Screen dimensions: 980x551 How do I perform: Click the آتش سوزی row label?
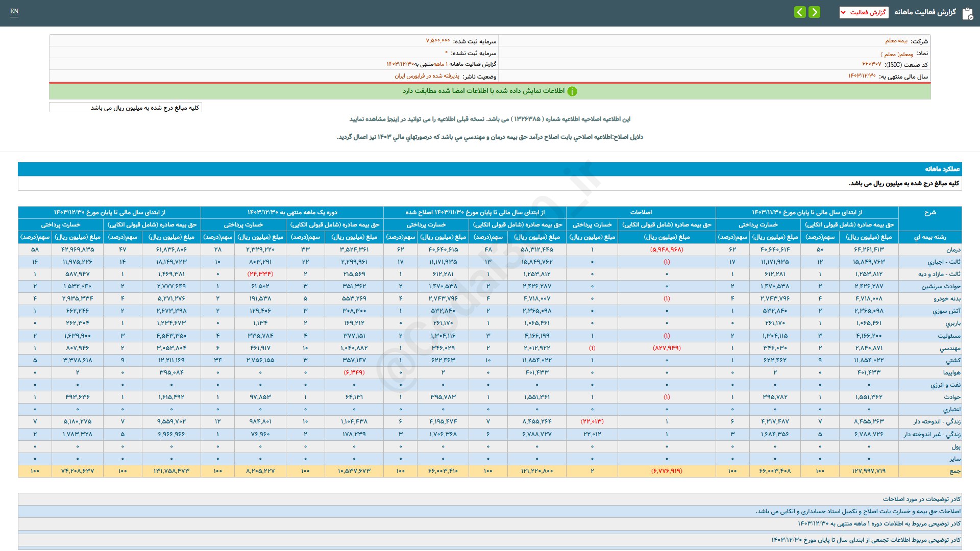tap(946, 311)
